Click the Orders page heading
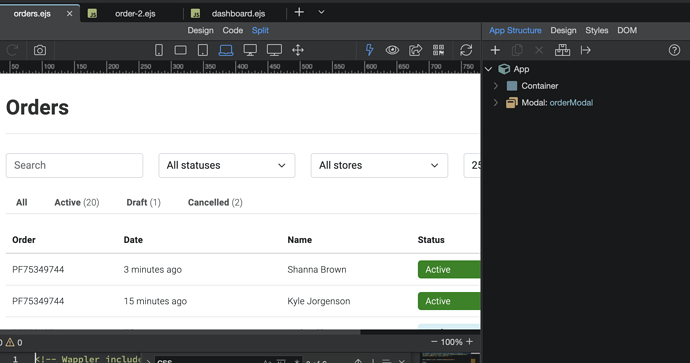 (x=37, y=107)
